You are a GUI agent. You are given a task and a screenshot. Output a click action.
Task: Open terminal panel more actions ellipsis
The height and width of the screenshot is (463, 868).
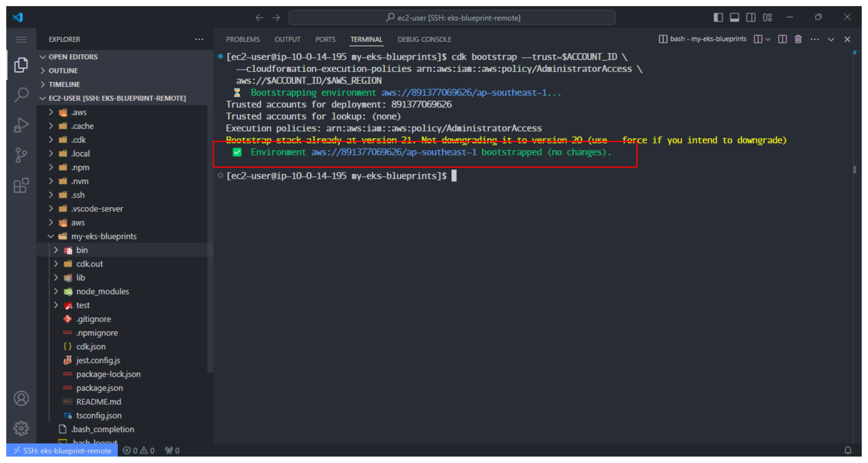click(814, 39)
